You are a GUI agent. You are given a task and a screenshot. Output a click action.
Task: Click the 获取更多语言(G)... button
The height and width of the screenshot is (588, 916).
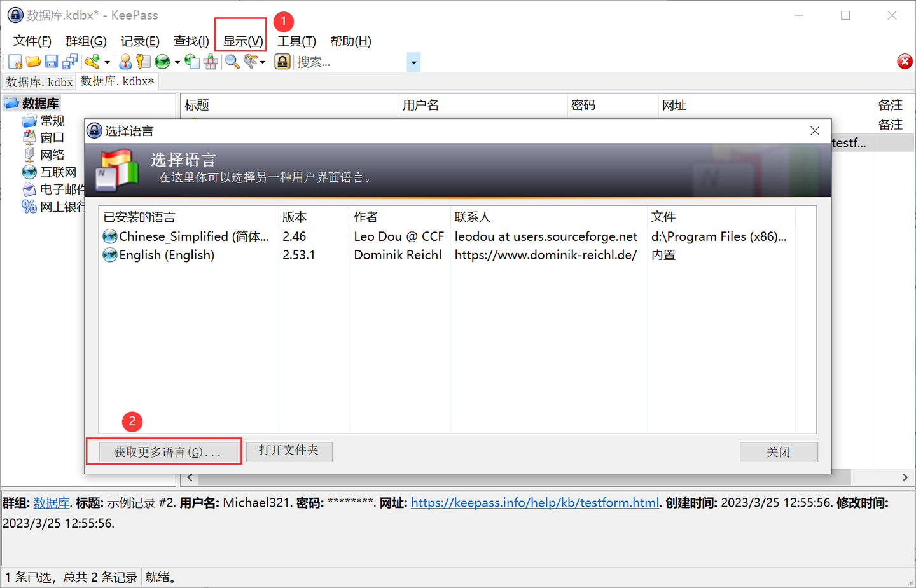(167, 452)
